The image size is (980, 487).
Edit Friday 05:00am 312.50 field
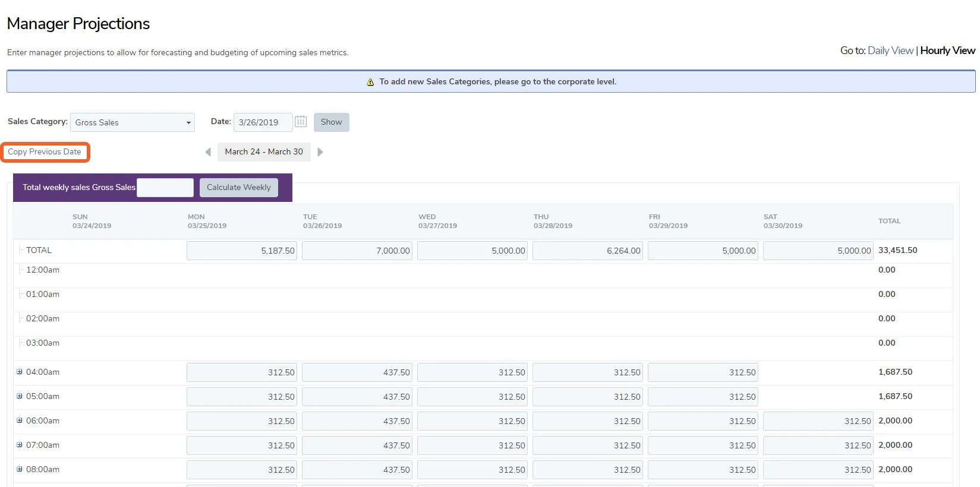tap(703, 397)
